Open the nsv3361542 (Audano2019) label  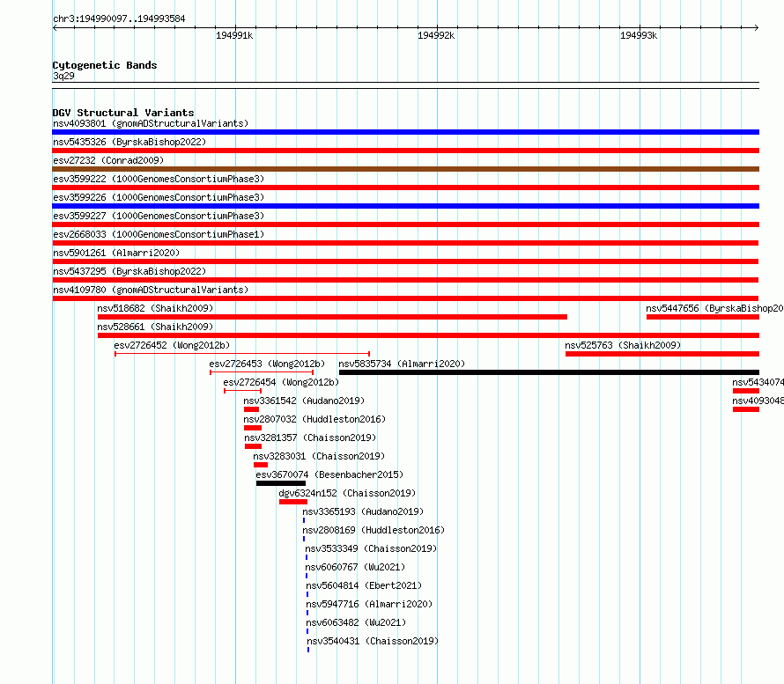tap(304, 401)
